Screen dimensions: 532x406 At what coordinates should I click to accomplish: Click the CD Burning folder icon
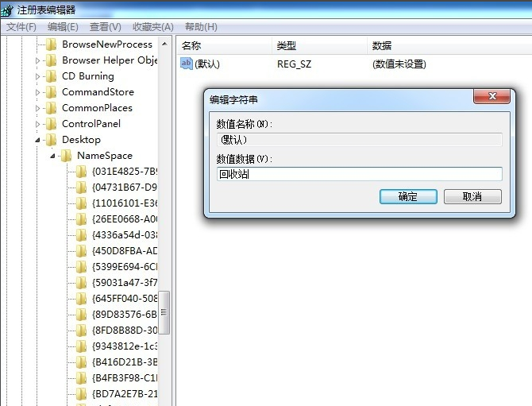(x=52, y=76)
